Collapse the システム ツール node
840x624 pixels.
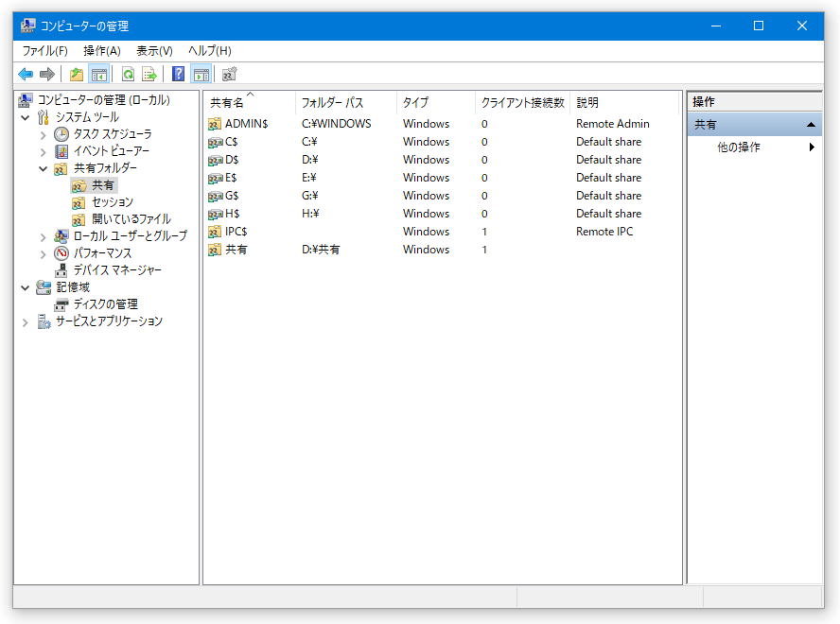[26, 117]
